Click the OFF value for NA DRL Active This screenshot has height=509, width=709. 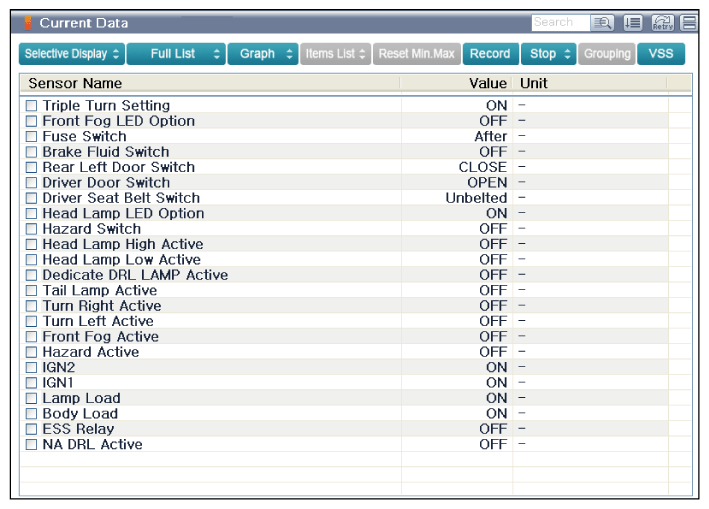(x=493, y=444)
